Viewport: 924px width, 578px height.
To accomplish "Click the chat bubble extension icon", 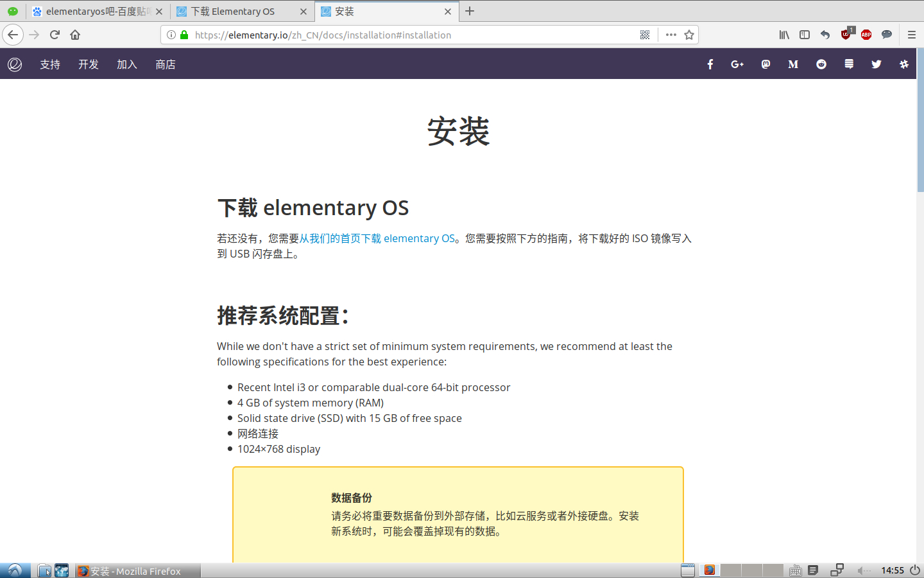I will (887, 35).
